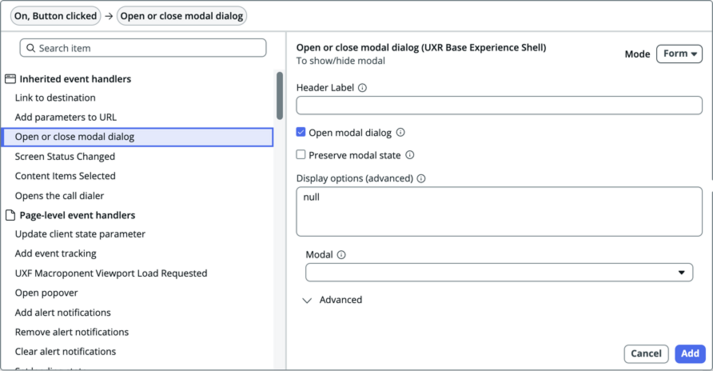
Task: Click the Inherited event handlers heading
Action: tap(75, 79)
